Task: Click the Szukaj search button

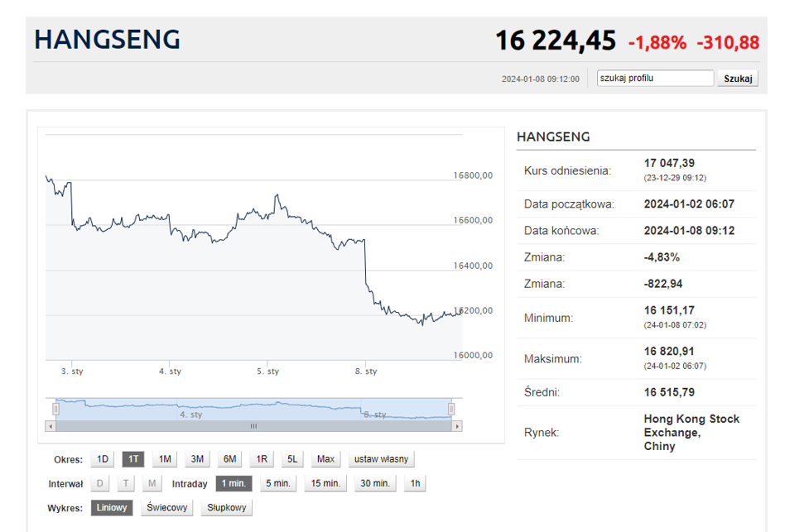Action: (738, 79)
